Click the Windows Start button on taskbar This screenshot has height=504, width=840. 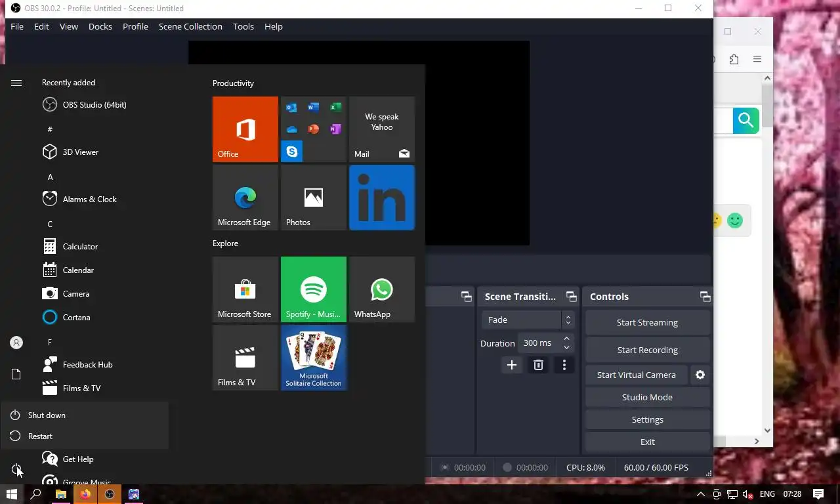[x=12, y=494]
